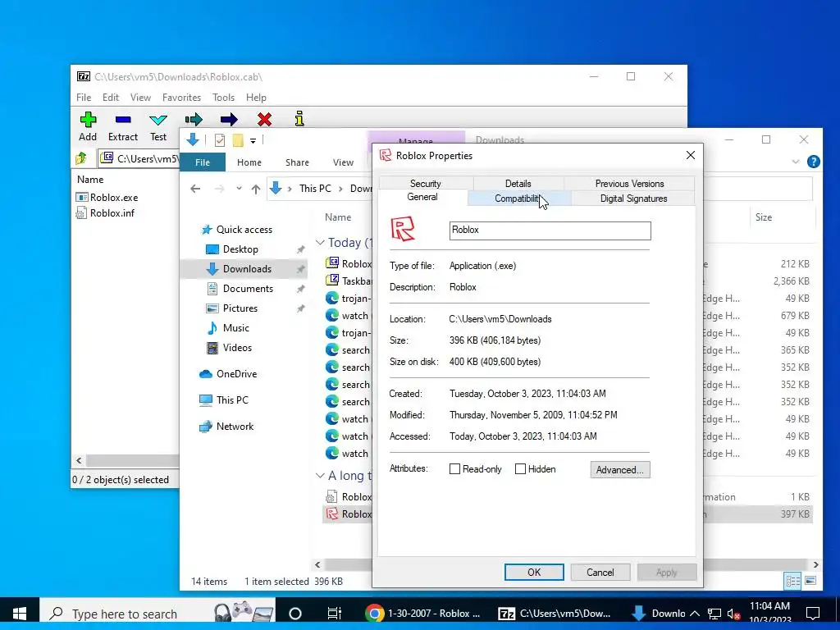This screenshot has height=630, width=840.
Task: Show hidden tray icons chevron
Action: click(x=695, y=614)
